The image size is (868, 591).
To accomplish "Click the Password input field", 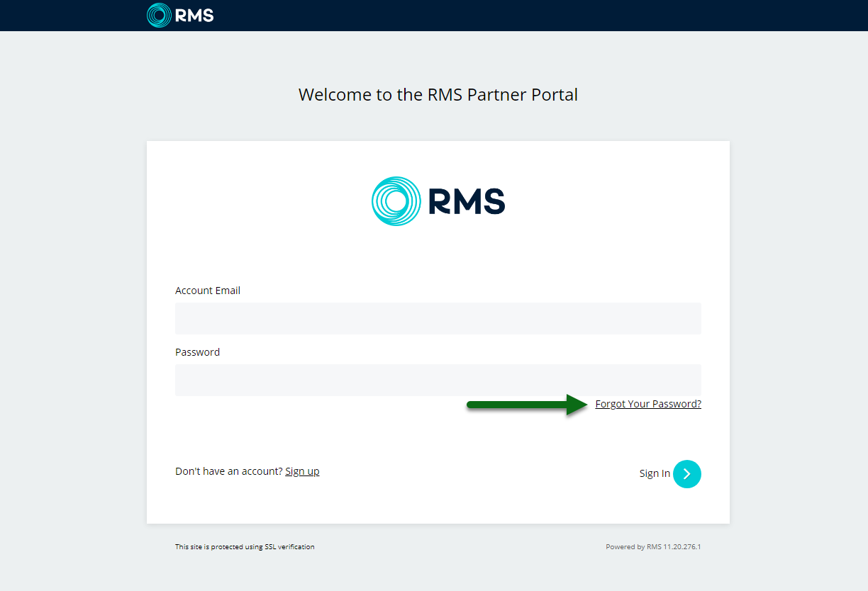I will click(438, 380).
